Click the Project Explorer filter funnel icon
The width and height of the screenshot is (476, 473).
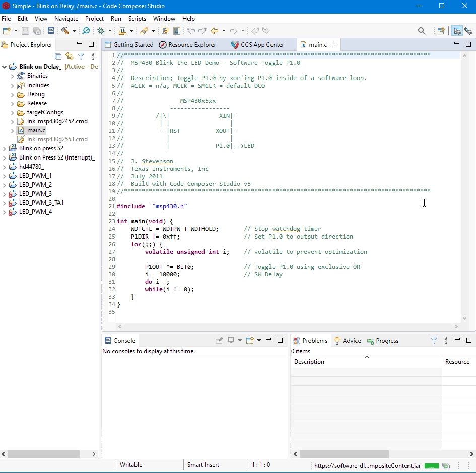[81, 56]
